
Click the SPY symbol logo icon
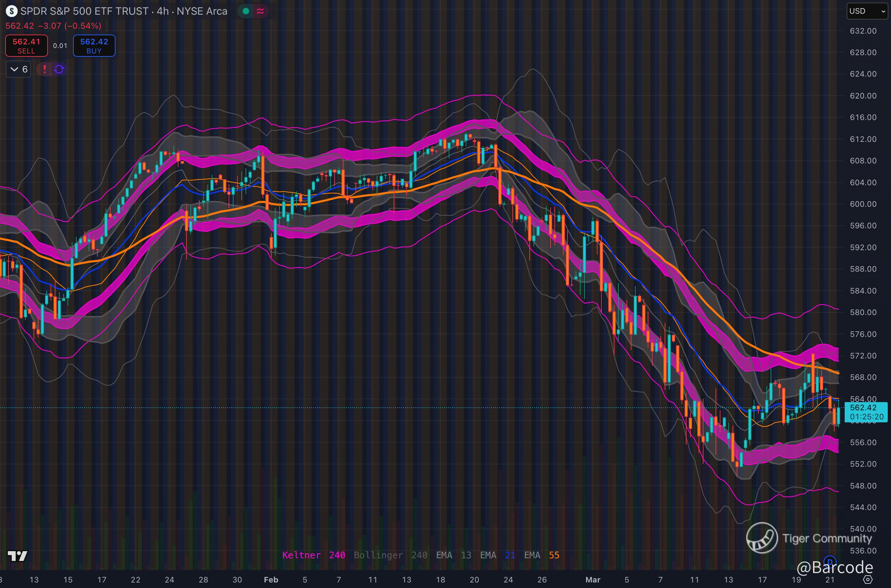coord(12,11)
